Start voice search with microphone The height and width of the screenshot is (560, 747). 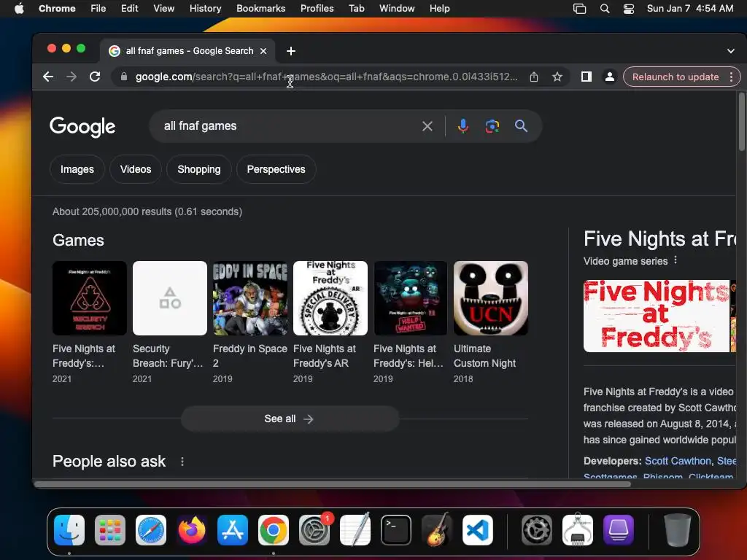tap(462, 126)
